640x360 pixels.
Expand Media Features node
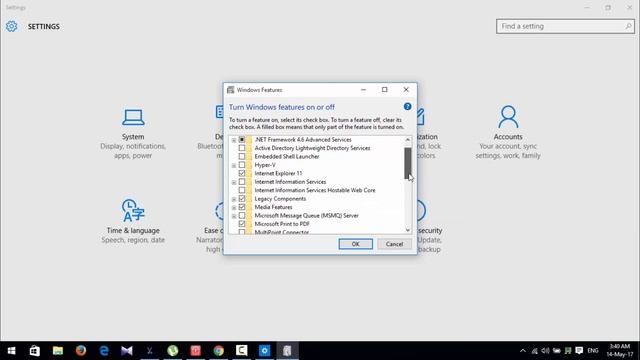pyautogui.click(x=234, y=207)
